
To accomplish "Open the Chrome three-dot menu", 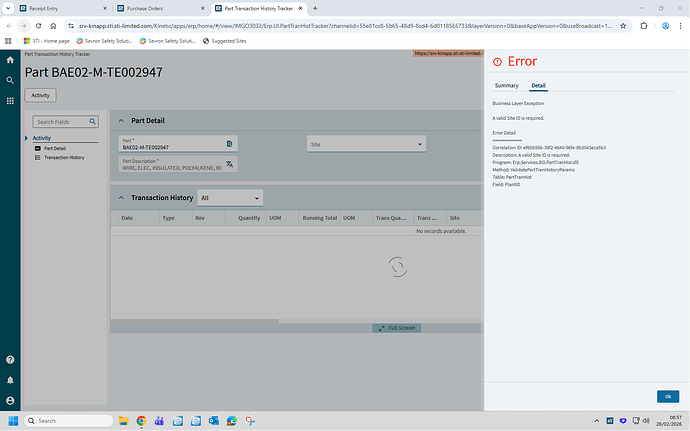I will click(680, 26).
